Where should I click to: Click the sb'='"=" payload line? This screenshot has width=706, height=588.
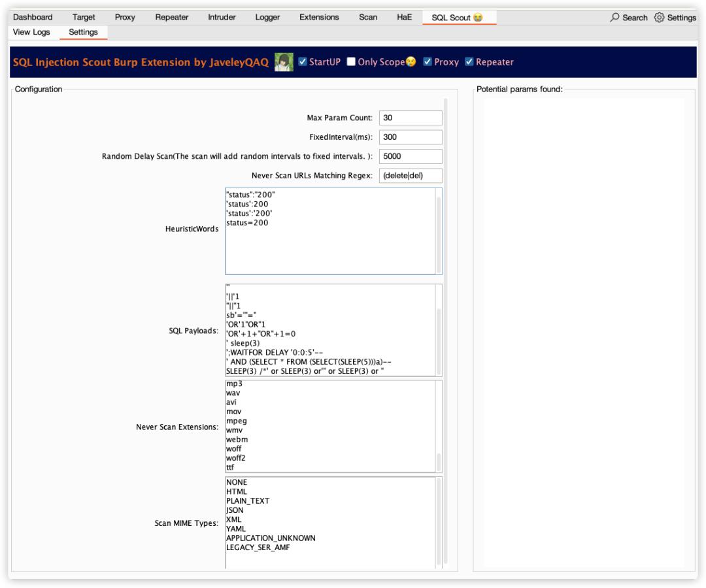tap(241, 316)
